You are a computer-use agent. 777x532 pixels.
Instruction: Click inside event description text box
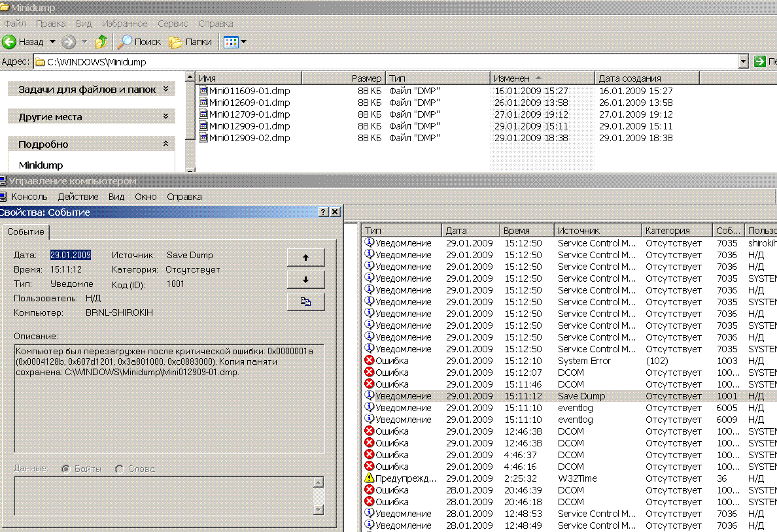coord(169,399)
